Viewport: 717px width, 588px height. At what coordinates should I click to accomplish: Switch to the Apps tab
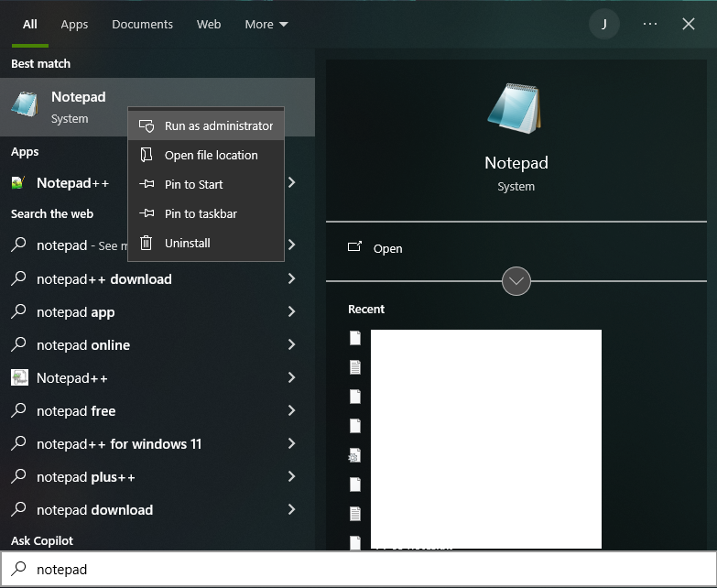point(74,24)
